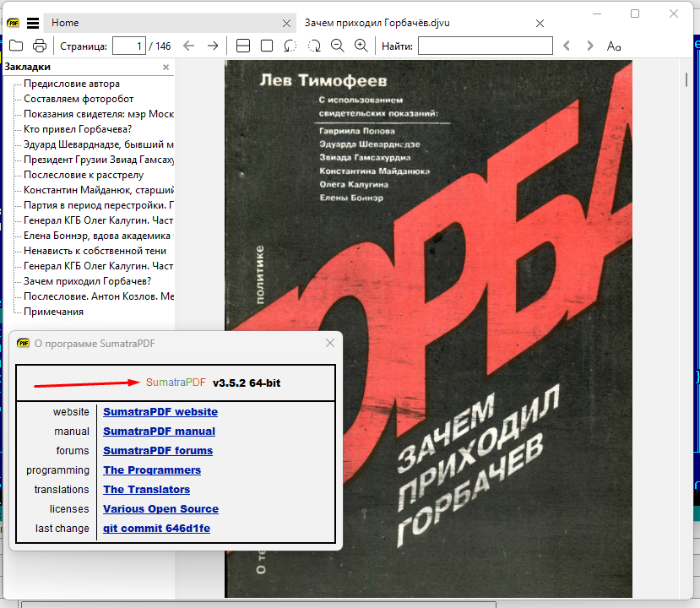Click the v3.5.2 64-bit version text
This screenshot has height=608, width=700.
click(247, 383)
